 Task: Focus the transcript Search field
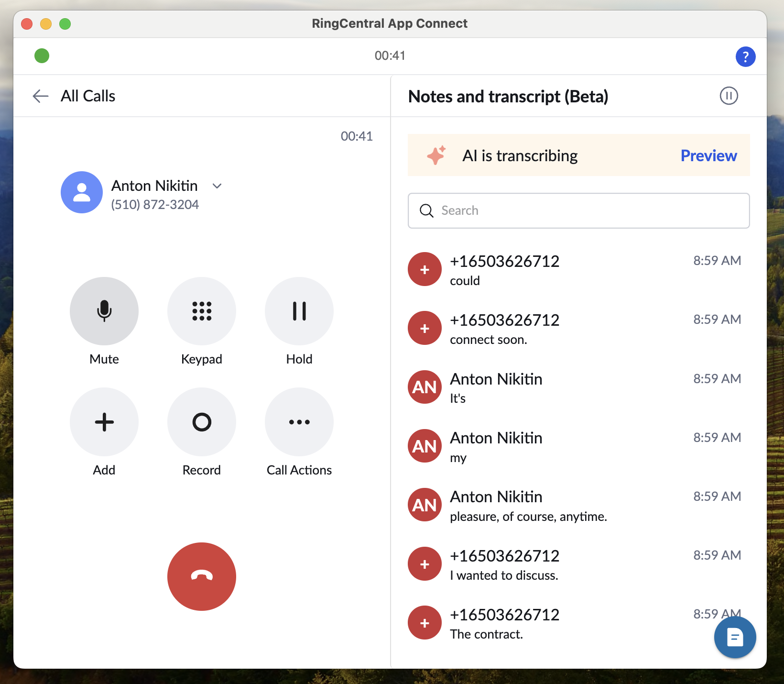pos(578,210)
